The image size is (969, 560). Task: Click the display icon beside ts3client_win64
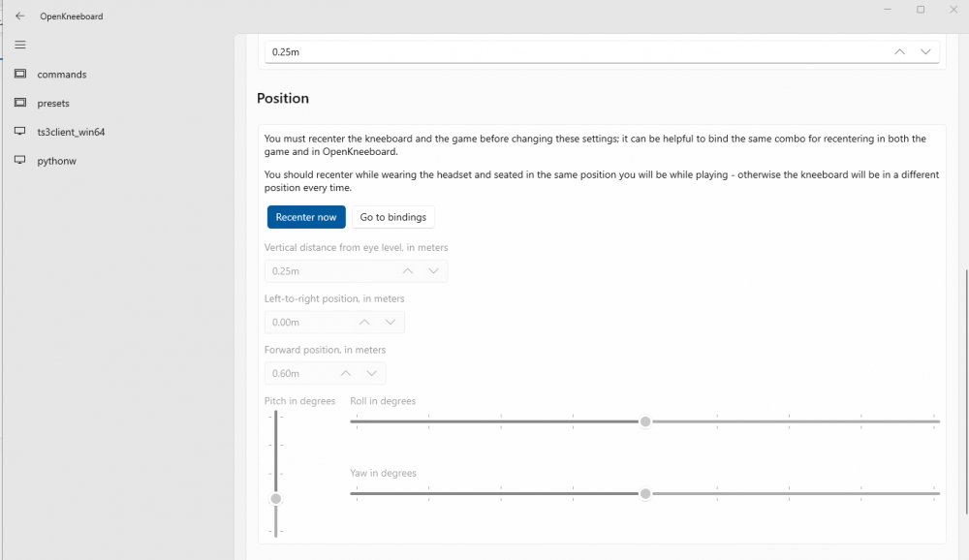(x=19, y=132)
